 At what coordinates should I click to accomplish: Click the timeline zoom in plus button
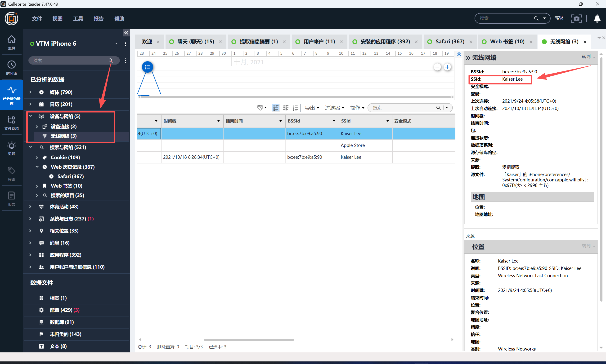[447, 67]
